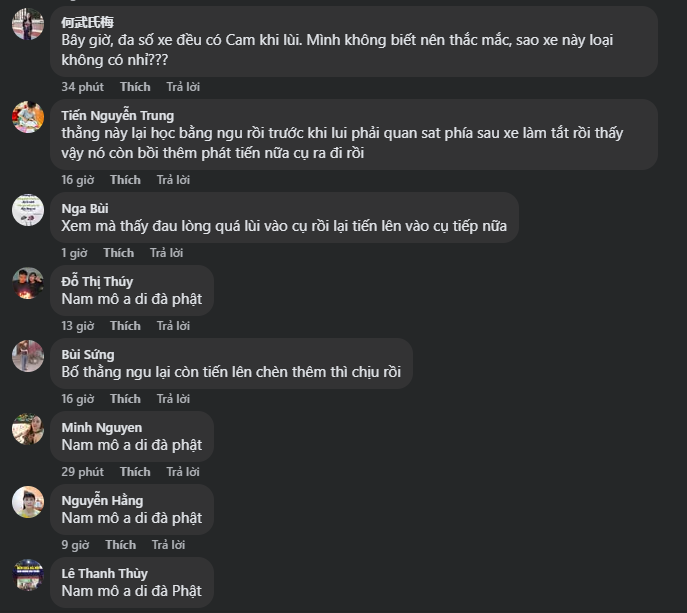Screen dimensions: 687x613
Task: Open Minh Nguyen's profile picture
Action: click(27, 428)
